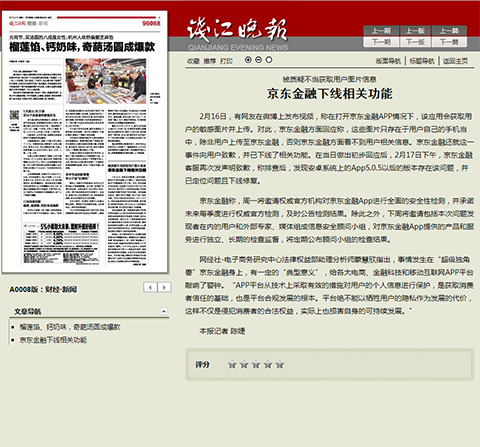Go to previous page with left arrow
The height and width of the screenshot is (447, 480).
(x=150, y=287)
